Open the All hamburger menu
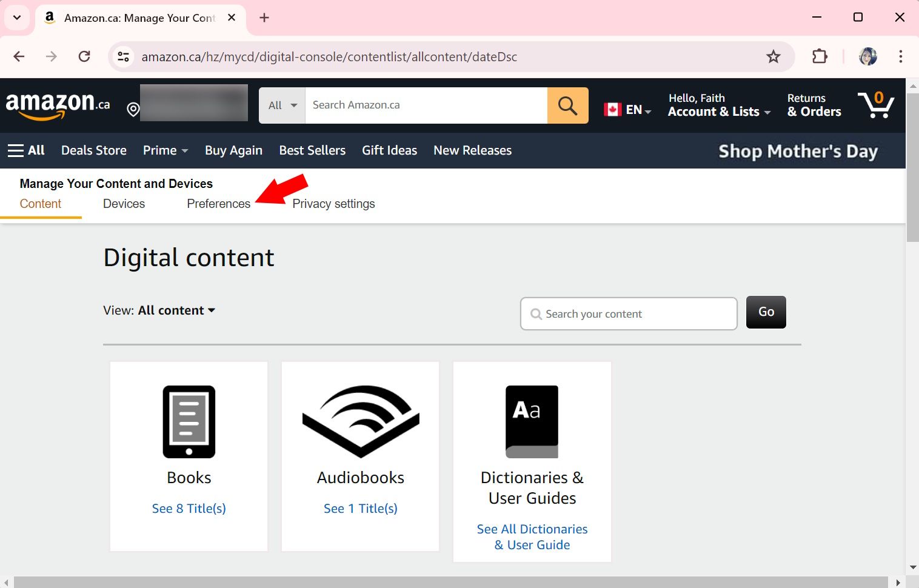Image resolution: width=919 pixels, height=588 pixels. [25, 150]
